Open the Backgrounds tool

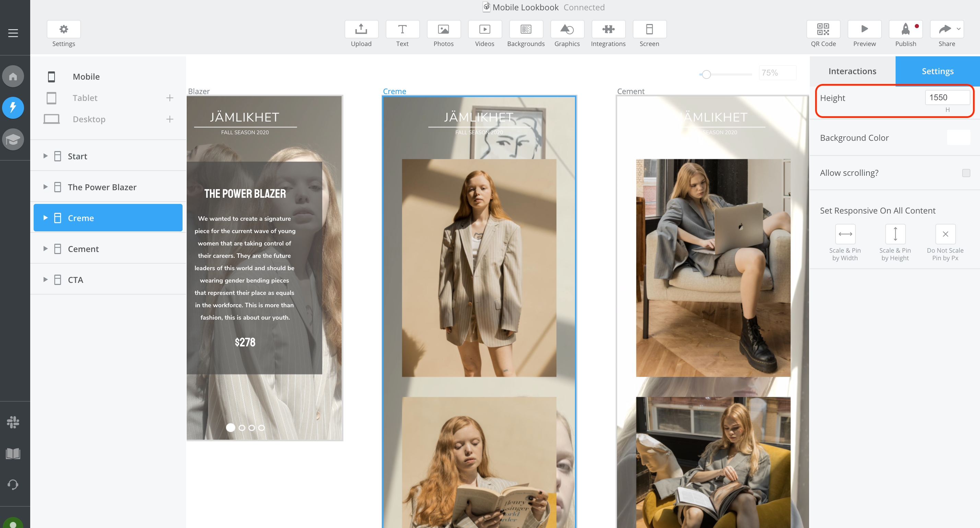tap(526, 29)
